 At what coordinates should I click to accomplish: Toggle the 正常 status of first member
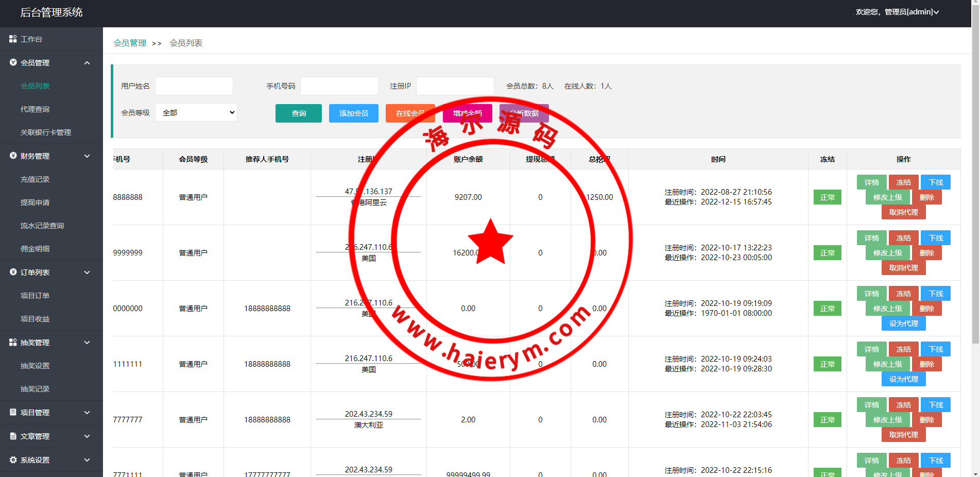pos(827,197)
